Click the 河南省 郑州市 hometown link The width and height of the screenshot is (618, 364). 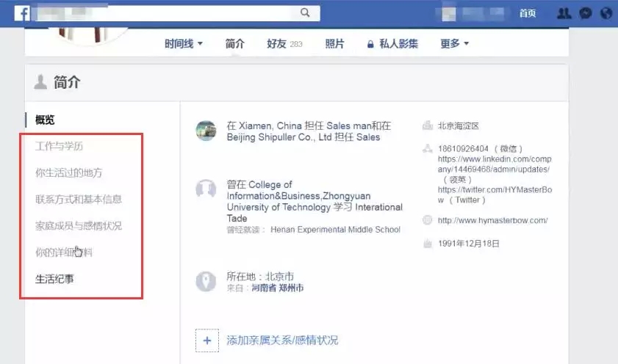point(278,288)
